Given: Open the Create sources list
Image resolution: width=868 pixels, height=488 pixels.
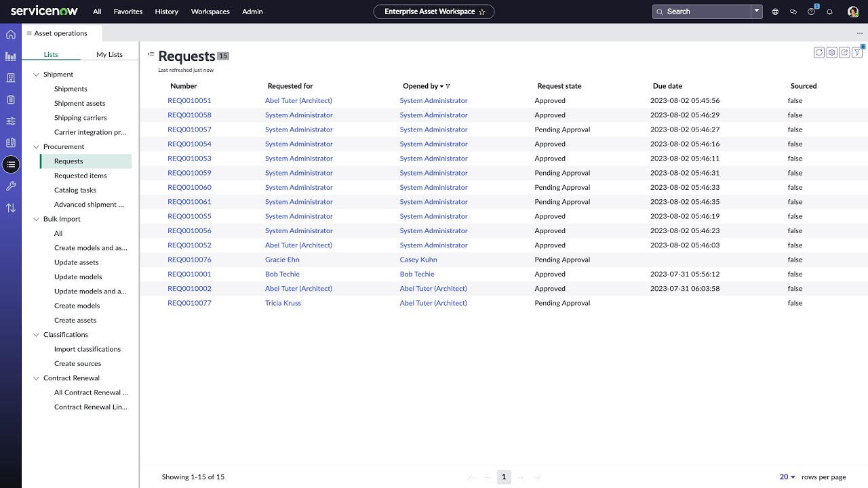Looking at the screenshot, I should coord(78,364).
